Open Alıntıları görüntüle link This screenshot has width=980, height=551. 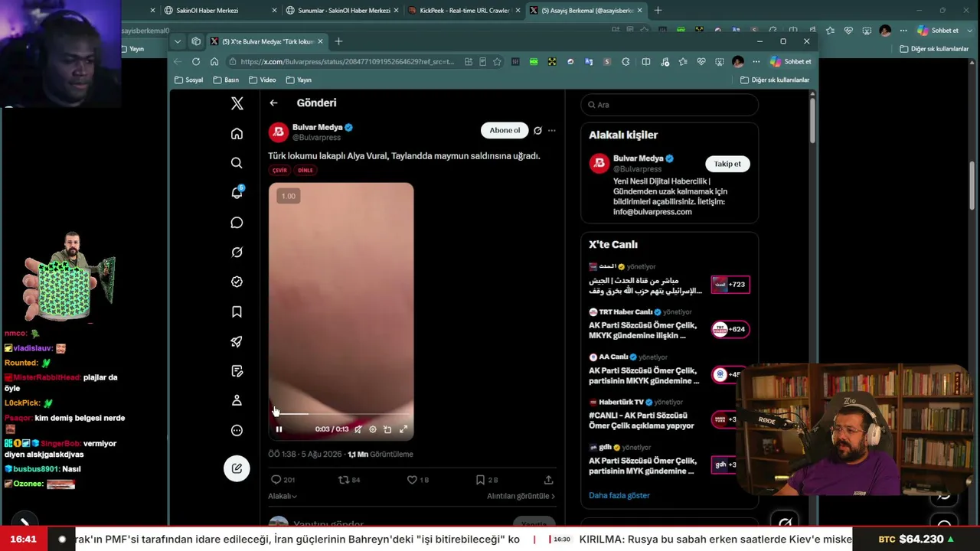click(521, 496)
